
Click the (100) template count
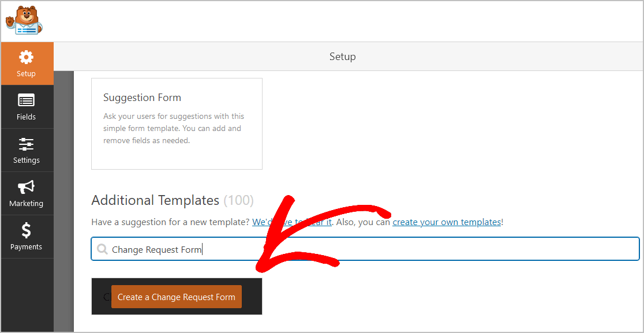[x=239, y=200]
